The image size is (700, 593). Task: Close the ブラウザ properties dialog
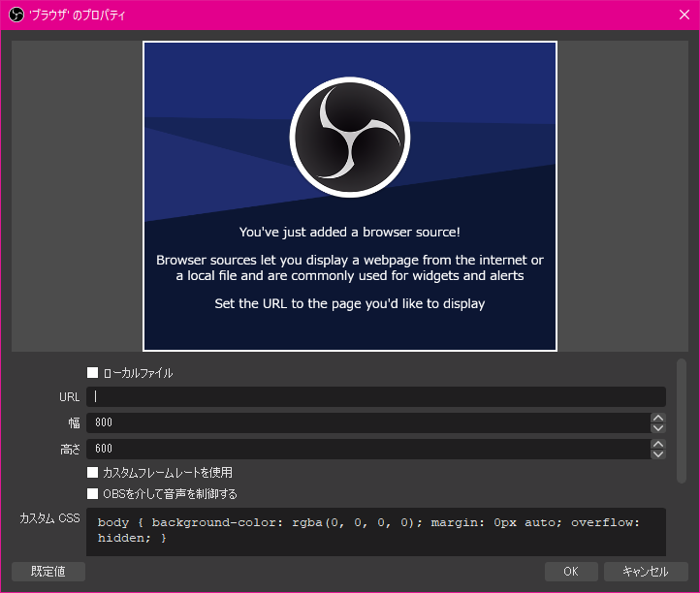[x=684, y=15]
